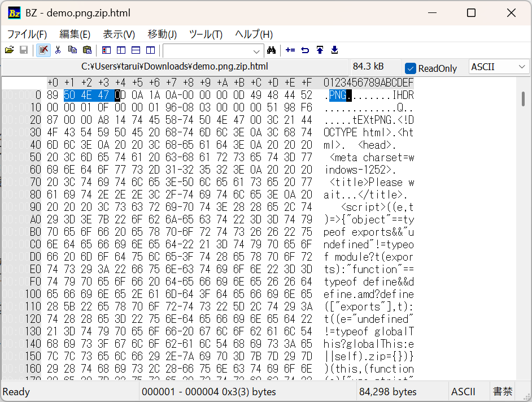Select the Cut scissors tool

pos(58,50)
